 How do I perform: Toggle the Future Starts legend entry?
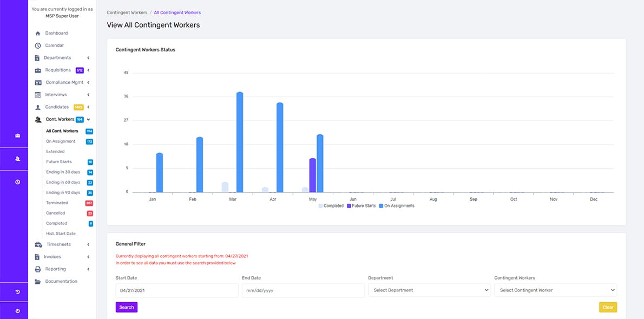[x=362, y=205]
